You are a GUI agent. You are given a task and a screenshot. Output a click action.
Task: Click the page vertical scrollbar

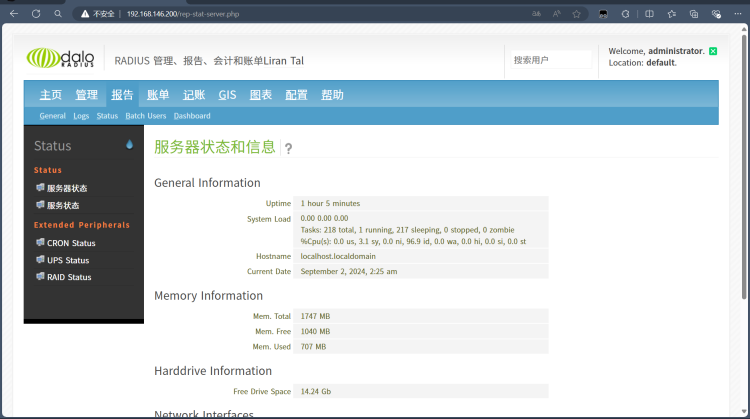(x=744, y=167)
